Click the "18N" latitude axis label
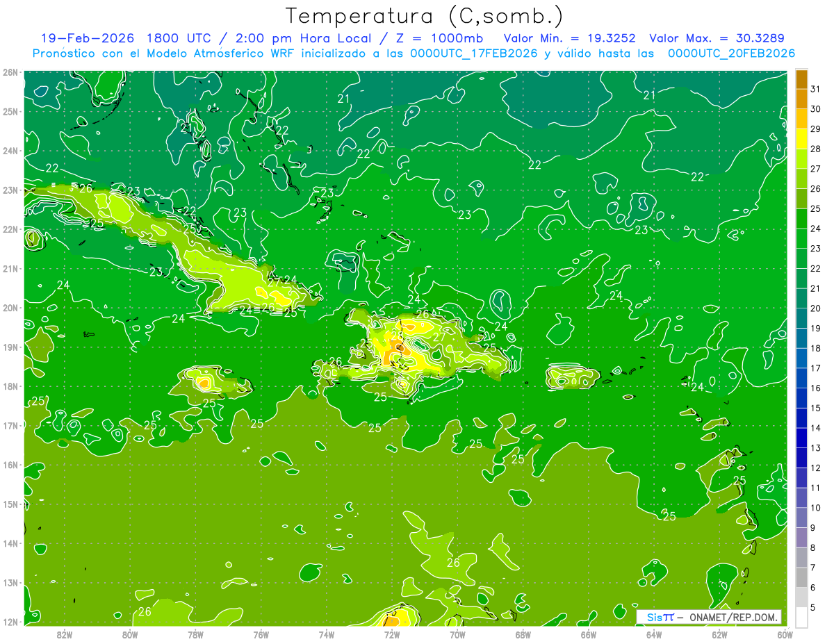834x644 pixels. [x=10, y=386]
